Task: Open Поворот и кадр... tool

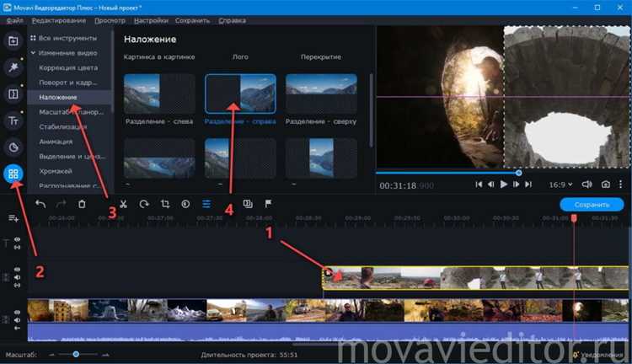Action: pyautogui.click(x=68, y=83)
